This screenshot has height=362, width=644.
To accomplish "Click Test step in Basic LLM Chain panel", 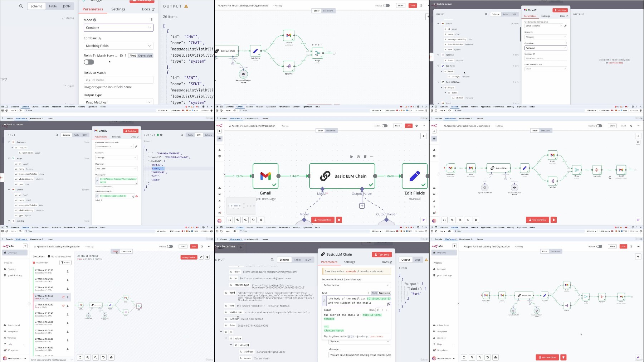I will point(382,255).
